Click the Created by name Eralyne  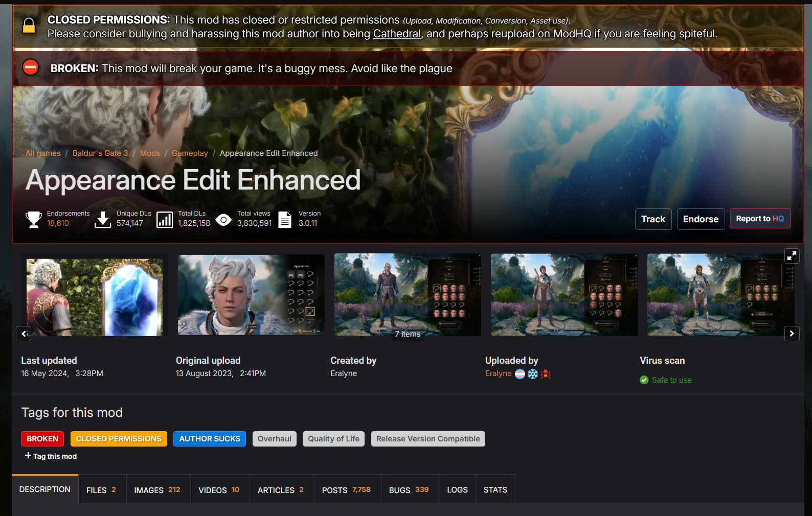[344, 373]
